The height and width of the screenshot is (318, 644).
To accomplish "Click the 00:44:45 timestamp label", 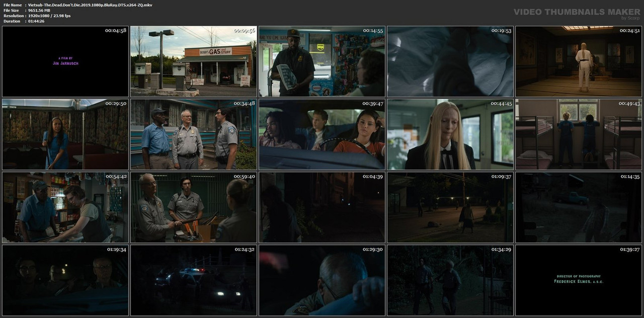I will [x=501, y=104].
